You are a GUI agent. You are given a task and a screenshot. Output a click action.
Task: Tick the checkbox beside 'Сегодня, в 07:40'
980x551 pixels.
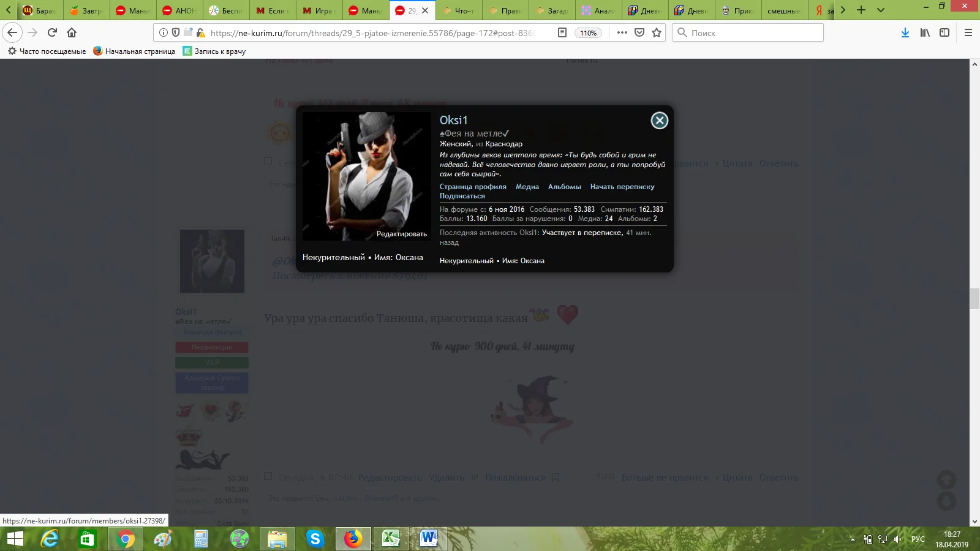(x=268, y=476)
